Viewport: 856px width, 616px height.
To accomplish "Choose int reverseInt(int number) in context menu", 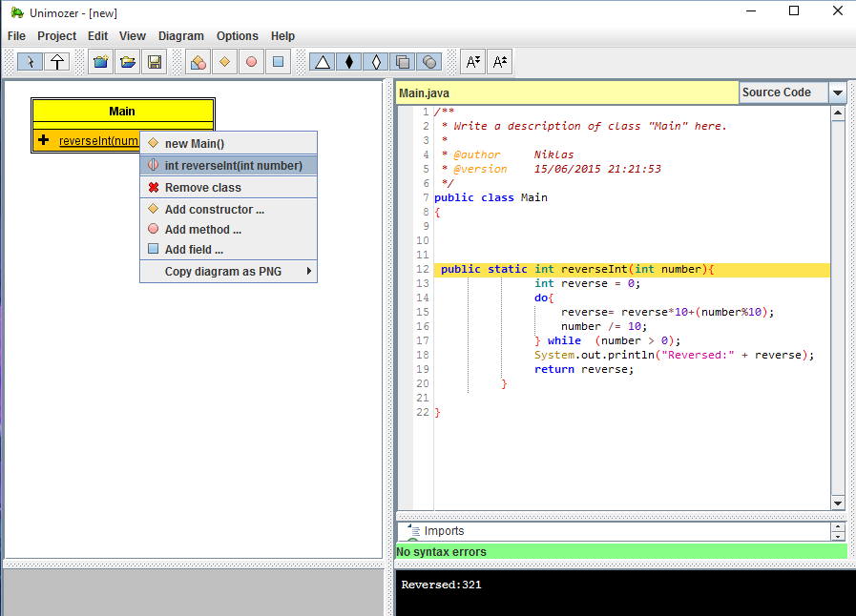I will (x=233, y=166).
